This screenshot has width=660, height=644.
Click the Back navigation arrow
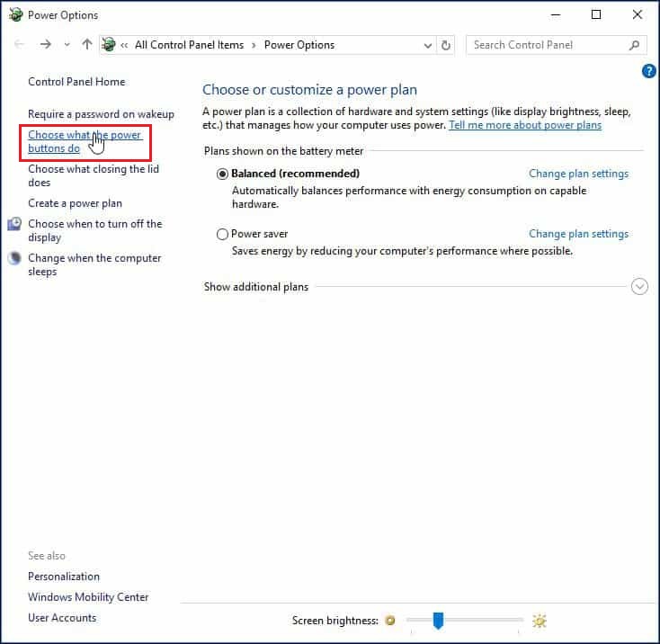20,45
